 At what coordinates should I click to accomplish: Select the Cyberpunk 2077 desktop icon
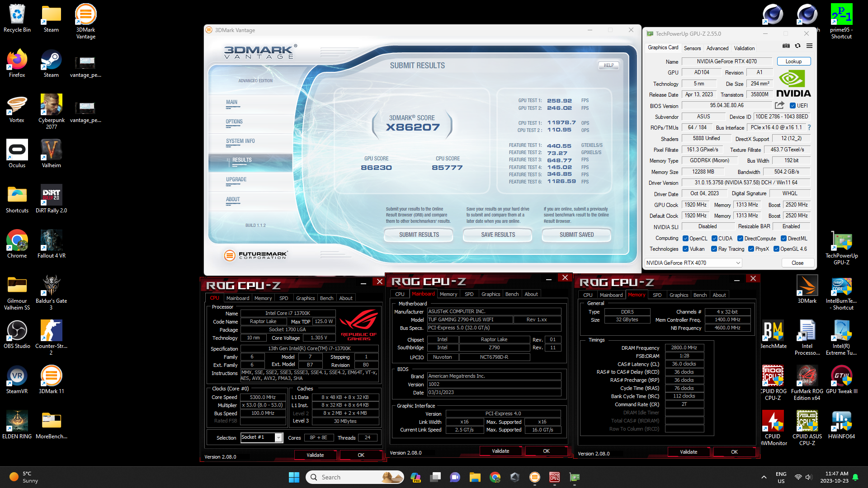point(52,112)
